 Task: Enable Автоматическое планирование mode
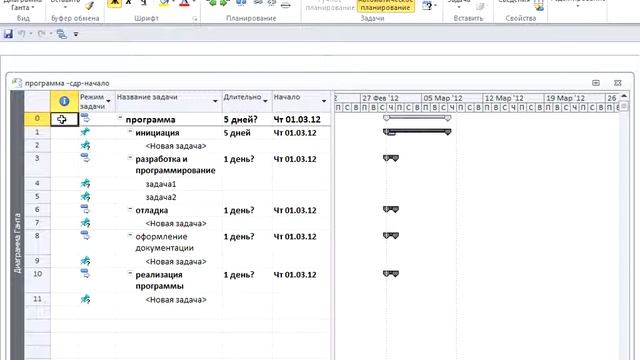click(x=385, y=5)
